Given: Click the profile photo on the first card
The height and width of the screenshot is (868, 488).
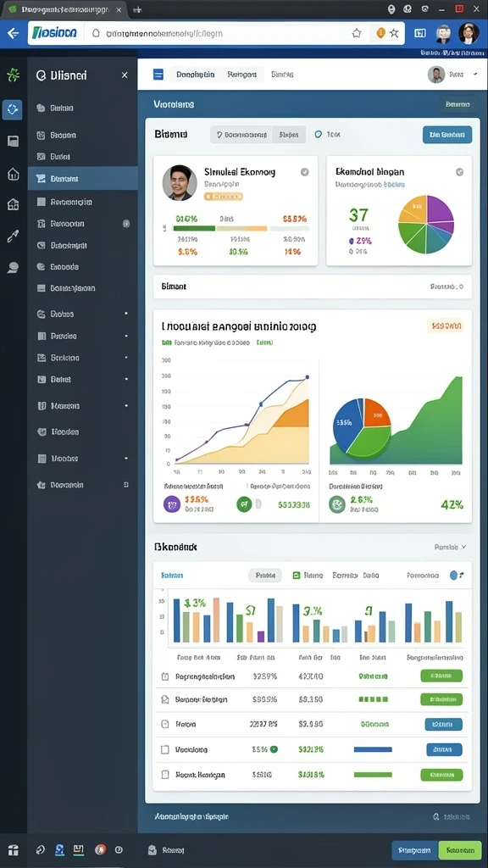Looking at the screenshot, I should [180, 183].
